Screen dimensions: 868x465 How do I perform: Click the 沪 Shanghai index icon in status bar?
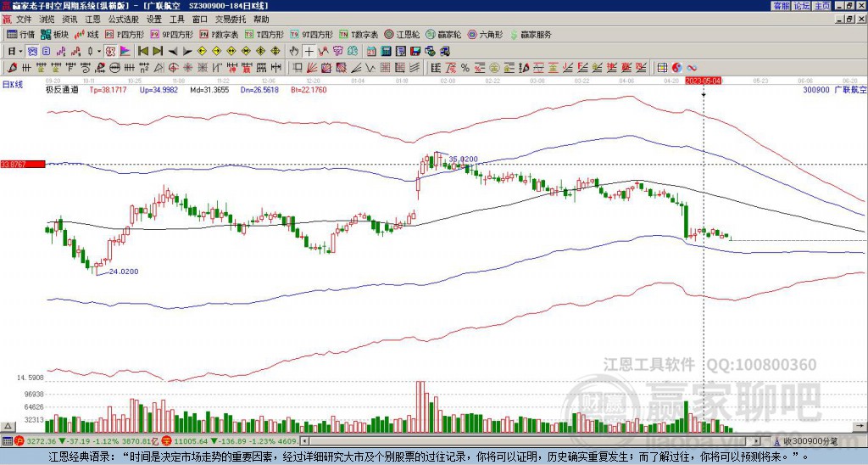coord(19,441)
